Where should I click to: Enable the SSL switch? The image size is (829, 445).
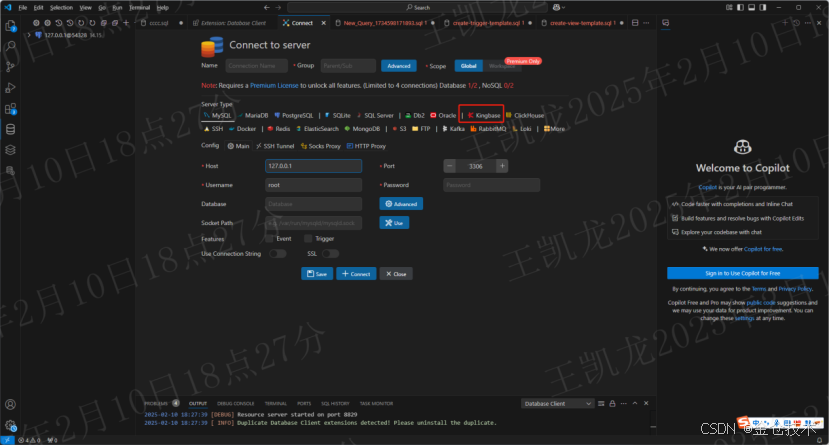pos(330,254)
